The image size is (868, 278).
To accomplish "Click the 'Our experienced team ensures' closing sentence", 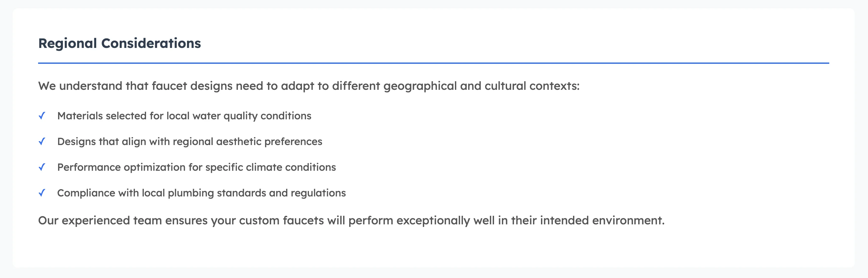I will 351,221.
